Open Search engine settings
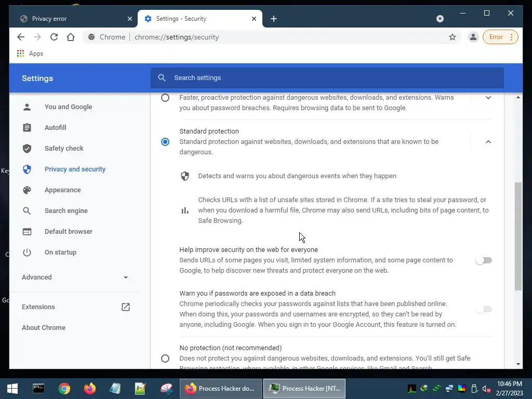 [x=66, y=211]
